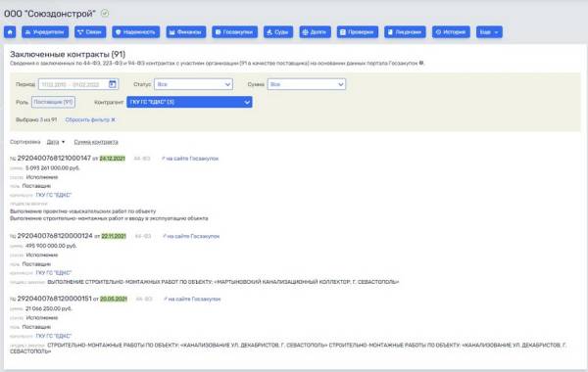Click the Период date range field
Screen dimensions: 588x372
pos(78,84)
